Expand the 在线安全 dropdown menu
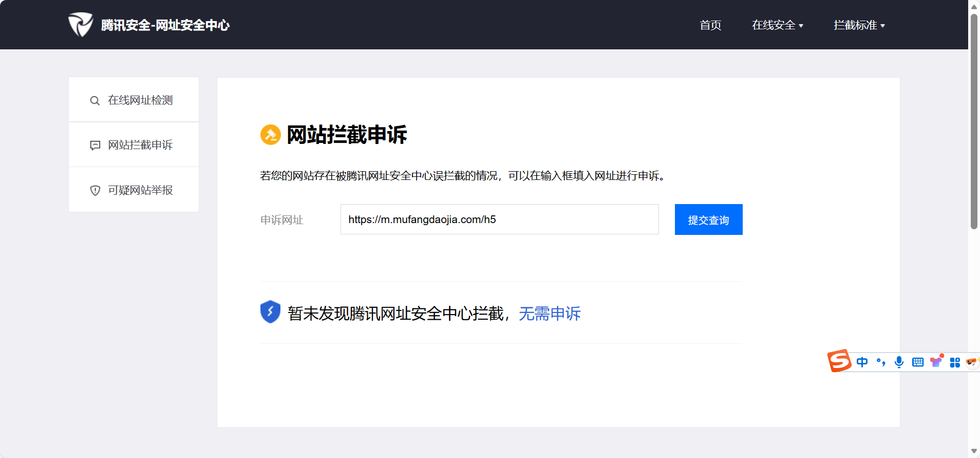 click(x=778, y=25)
